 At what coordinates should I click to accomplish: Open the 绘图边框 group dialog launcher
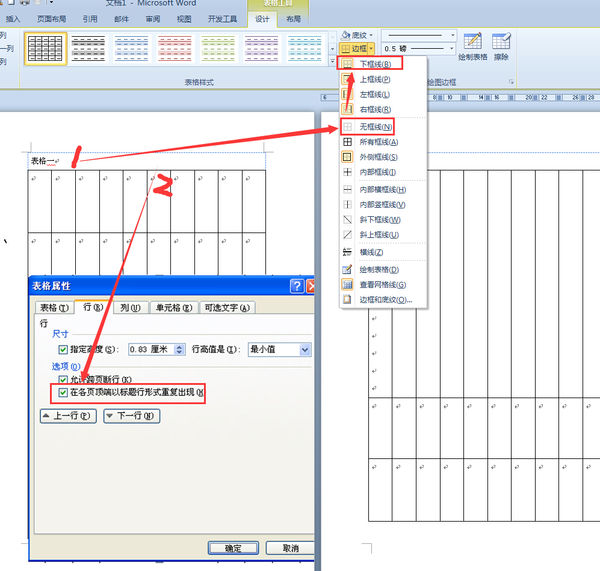coord(511,82)
